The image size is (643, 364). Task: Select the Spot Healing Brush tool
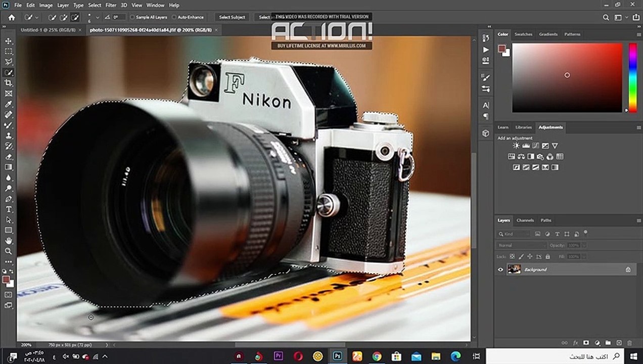point(8,115)
